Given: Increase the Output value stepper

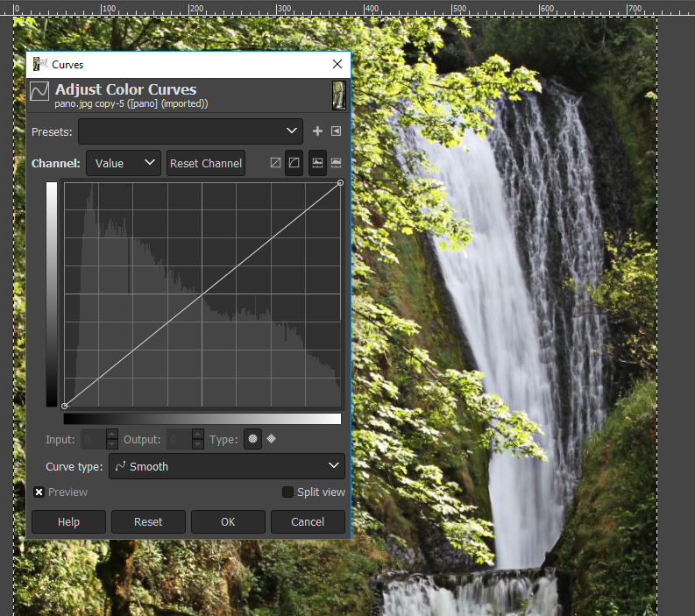Looking at the screenshot, I should (198, 434).
